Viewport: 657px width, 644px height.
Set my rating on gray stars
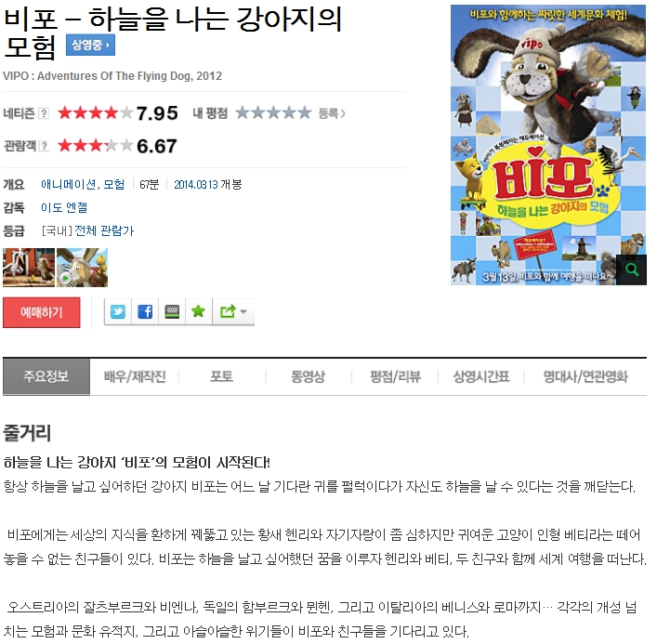(273, 112)
